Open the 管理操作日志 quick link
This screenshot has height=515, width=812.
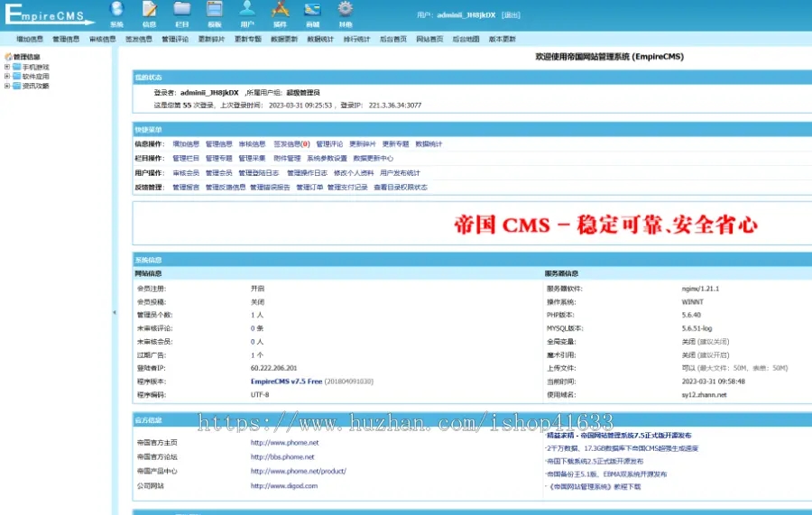[x=307, y=173]
